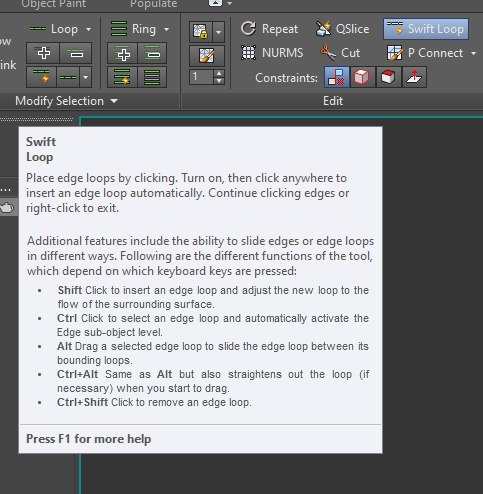Enable the constrain to normal icon

point(414,77)
